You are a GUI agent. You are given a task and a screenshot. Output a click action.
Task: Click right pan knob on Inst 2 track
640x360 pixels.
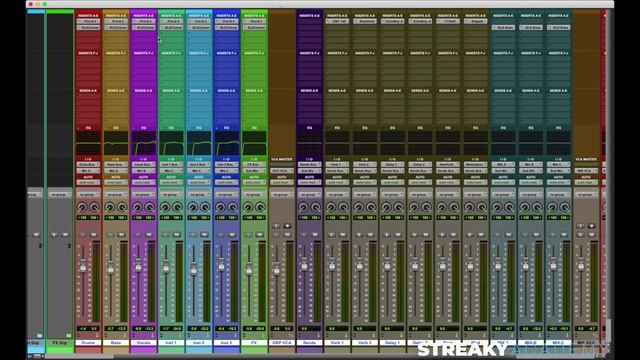tap(205, 207)
